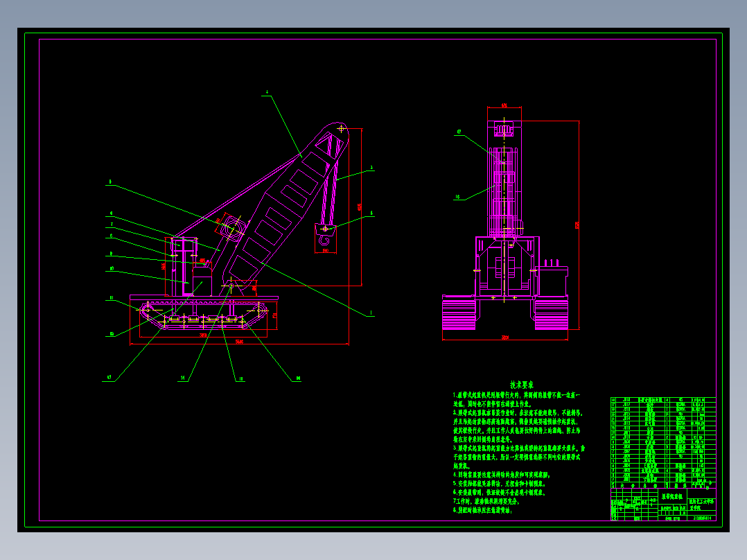Select callout number 4 above the boom

tap(267, 91)
